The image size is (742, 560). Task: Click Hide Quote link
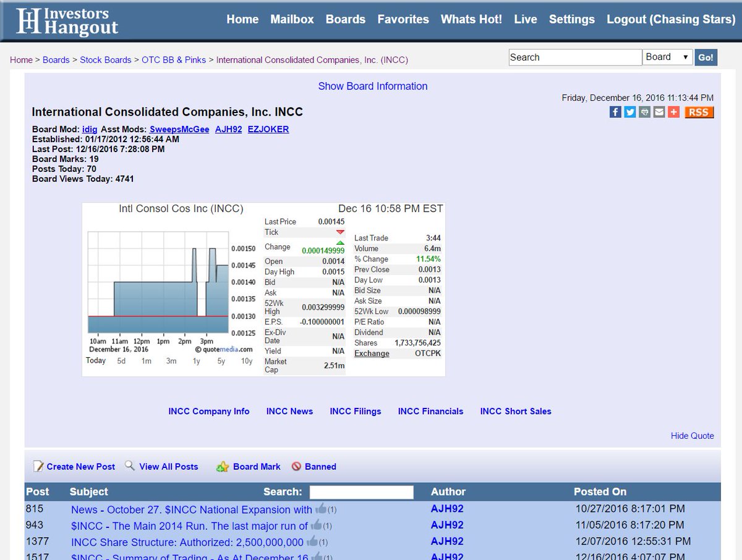click(693, 436)
